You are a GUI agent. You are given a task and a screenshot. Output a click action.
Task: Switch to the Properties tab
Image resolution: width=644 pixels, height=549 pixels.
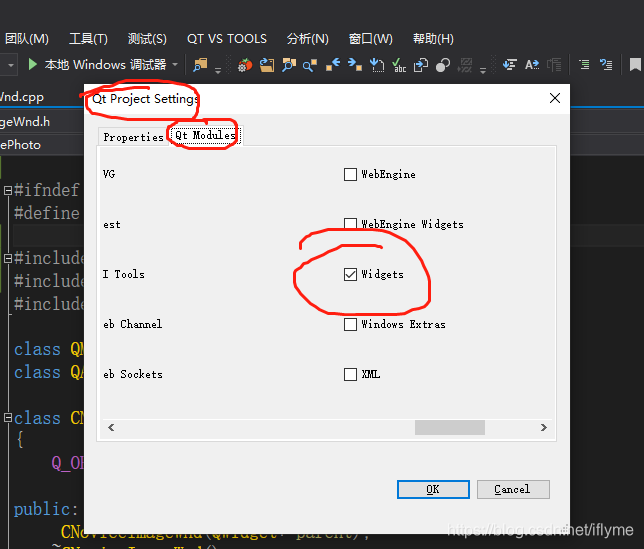point(133,137)
